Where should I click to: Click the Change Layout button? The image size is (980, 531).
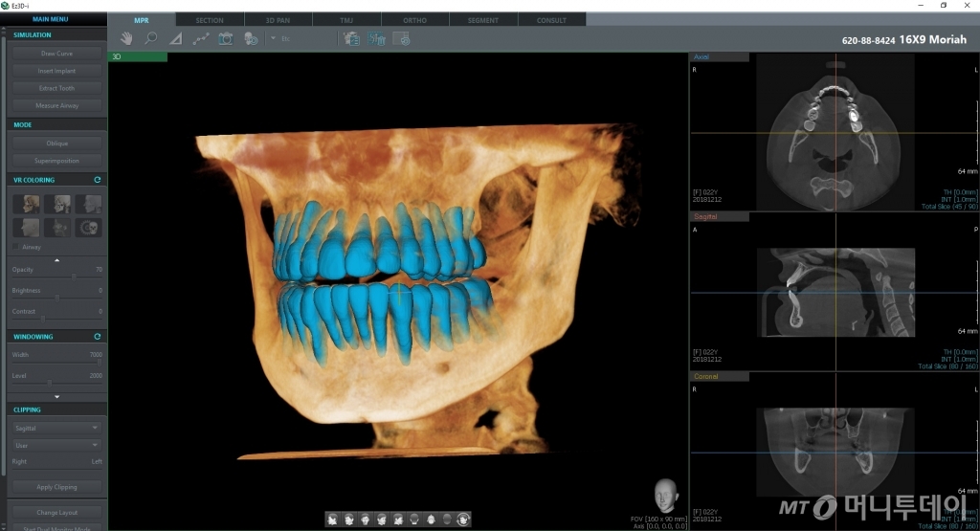point(56,512)
